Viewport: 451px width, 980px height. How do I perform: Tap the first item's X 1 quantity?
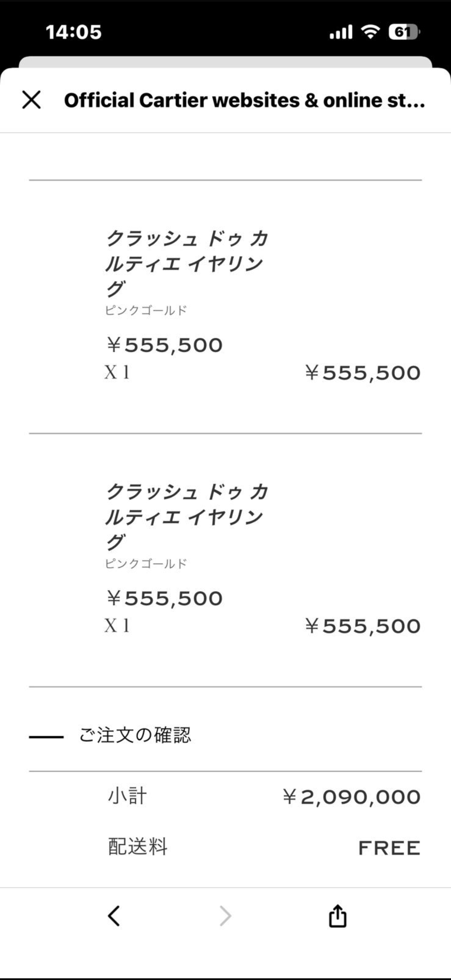(x=117, y=372)
